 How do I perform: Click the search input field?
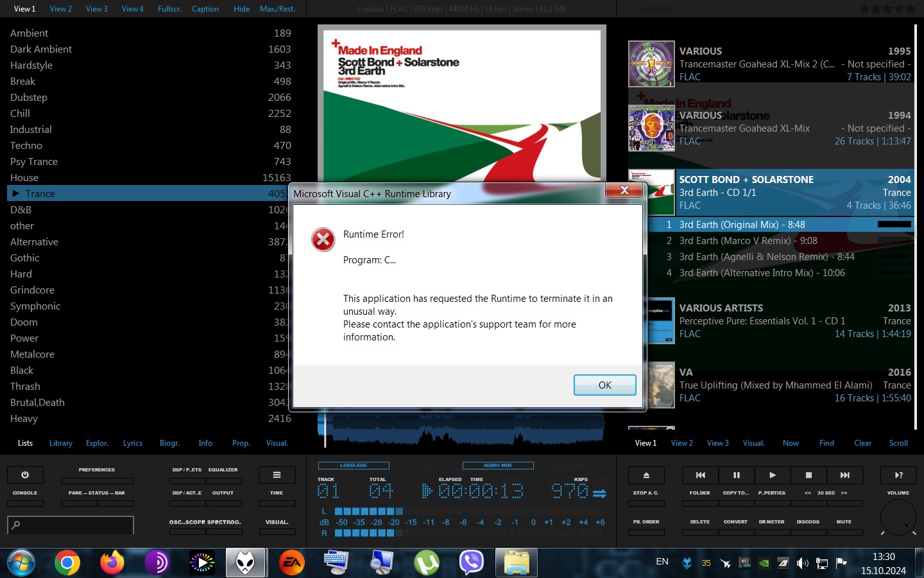tap(71, 525)
